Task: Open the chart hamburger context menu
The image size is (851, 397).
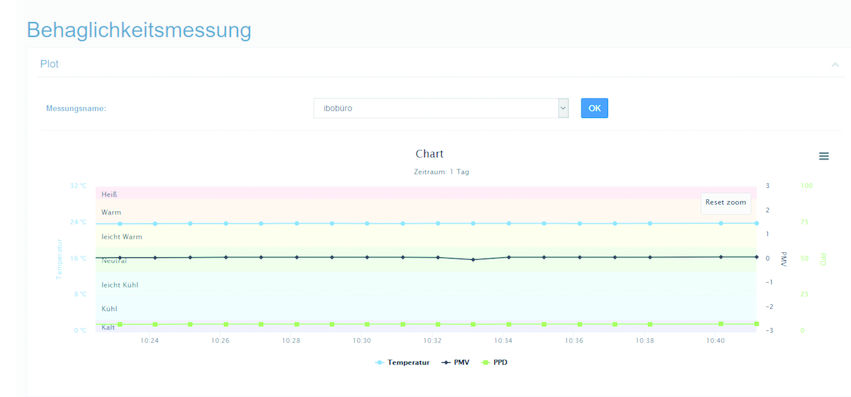Action: point(823,156)
